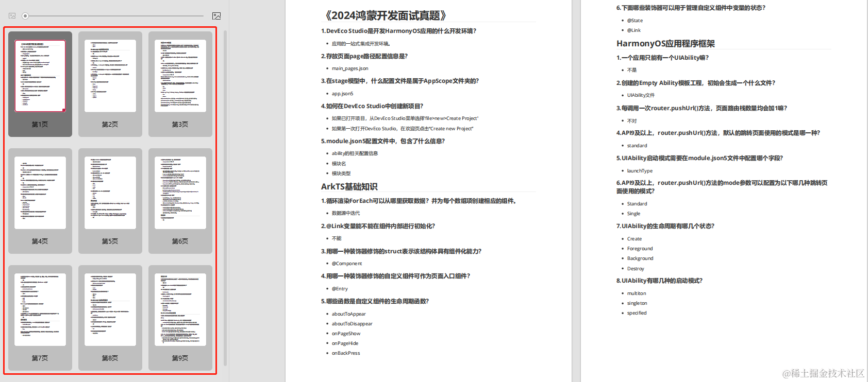Click question 8.UIAbility有哪几种的启动模式

pos(659,281)
